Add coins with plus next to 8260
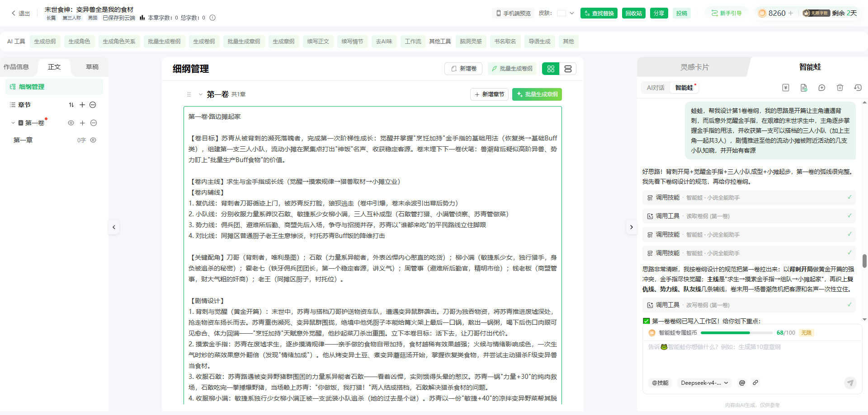 point(791,13)
